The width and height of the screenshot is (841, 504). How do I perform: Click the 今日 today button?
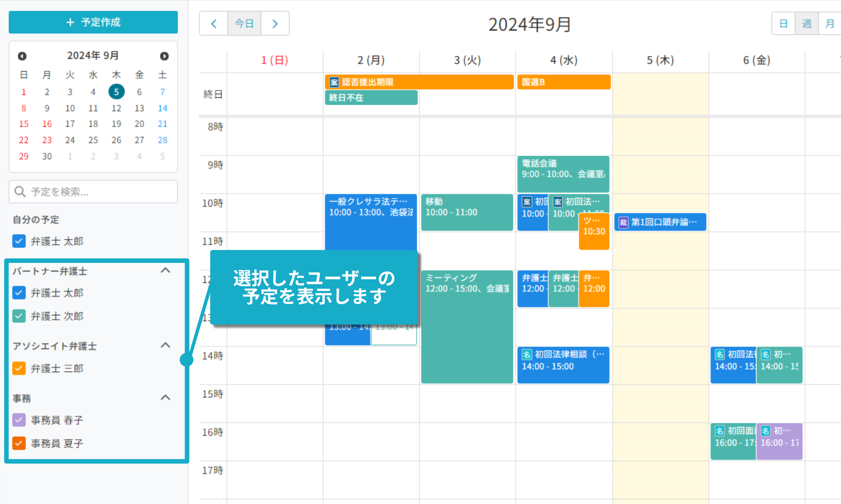[x=244, y=23]
